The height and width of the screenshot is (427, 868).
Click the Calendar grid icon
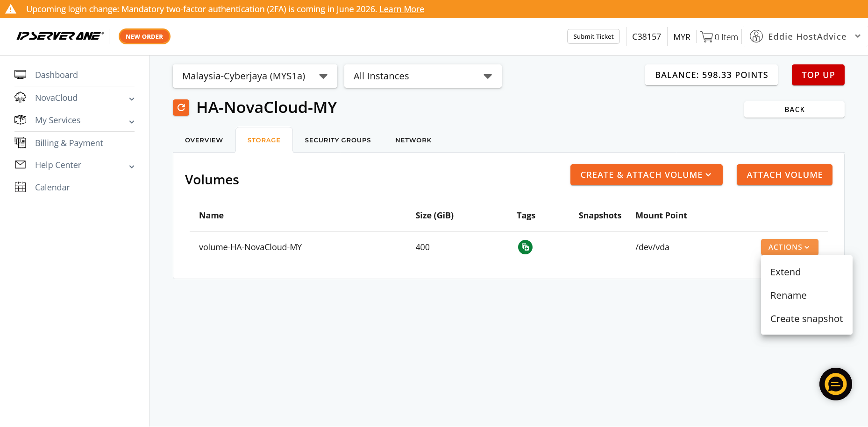[x=20, y=187]
